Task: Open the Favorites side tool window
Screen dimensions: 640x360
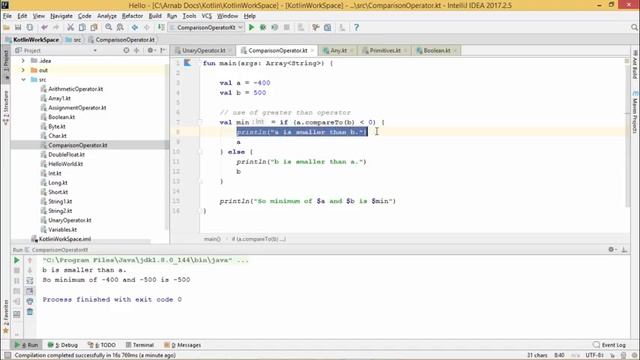Action: tap(6, 318)
